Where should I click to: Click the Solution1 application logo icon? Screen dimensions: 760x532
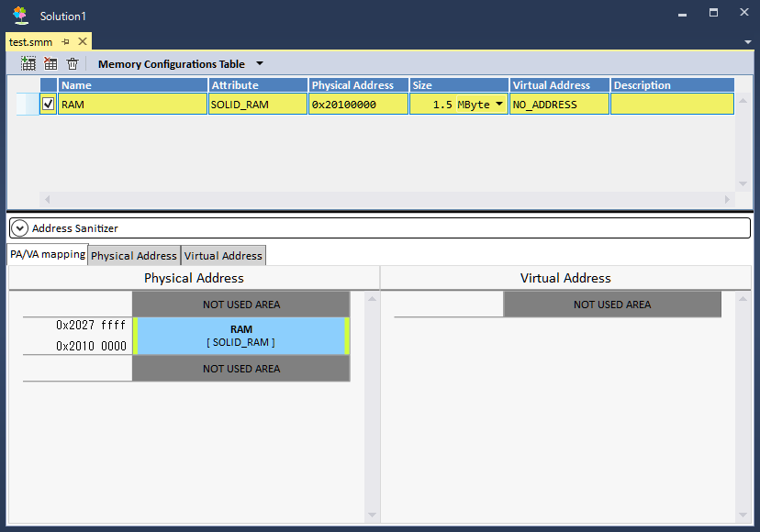coord(21,16)
